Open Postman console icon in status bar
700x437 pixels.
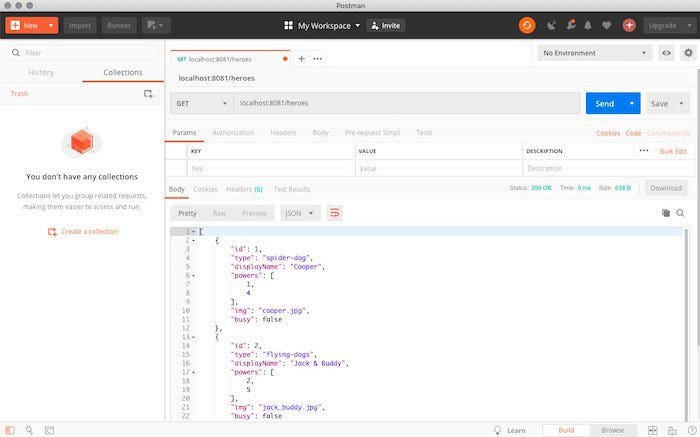49,430
